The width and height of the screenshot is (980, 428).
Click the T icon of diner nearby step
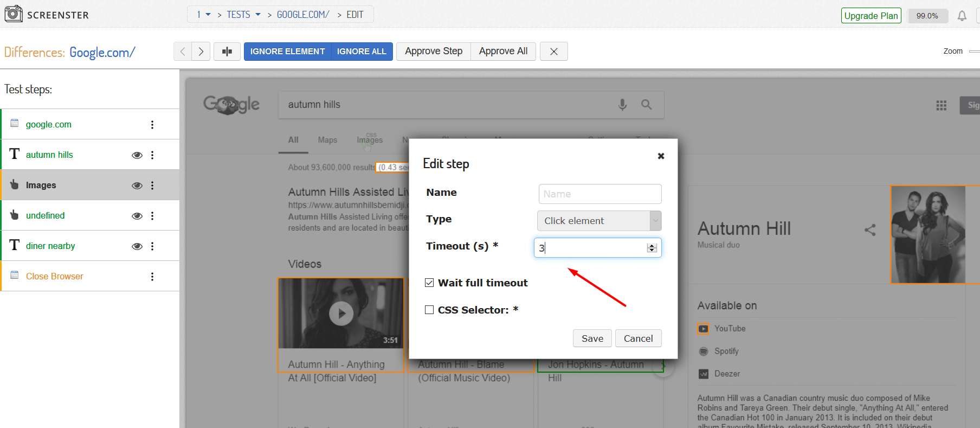(x=15, y=245)
